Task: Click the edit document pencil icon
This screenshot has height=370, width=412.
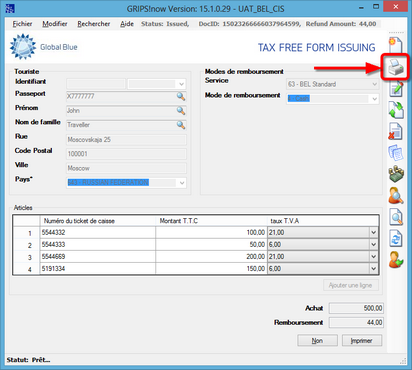Action: tap(396, 89)
